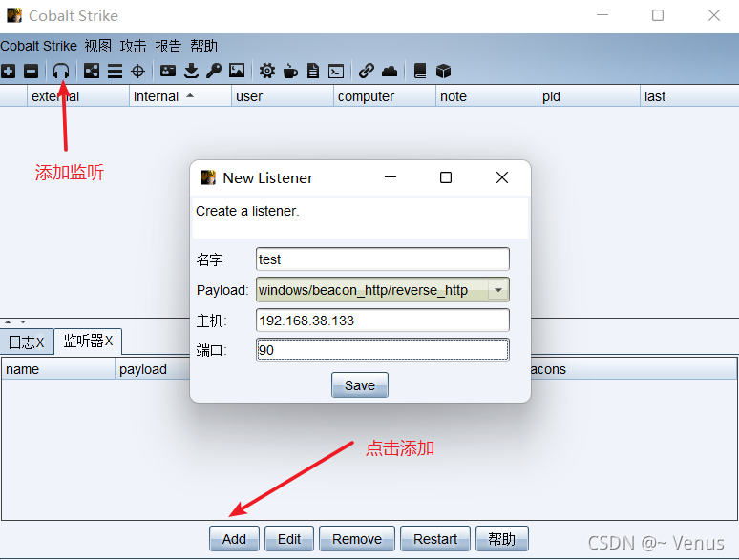The width and height of the screenshot is (739, 560).
Task: Open the 报告 menu
Action: click(168, 46)
